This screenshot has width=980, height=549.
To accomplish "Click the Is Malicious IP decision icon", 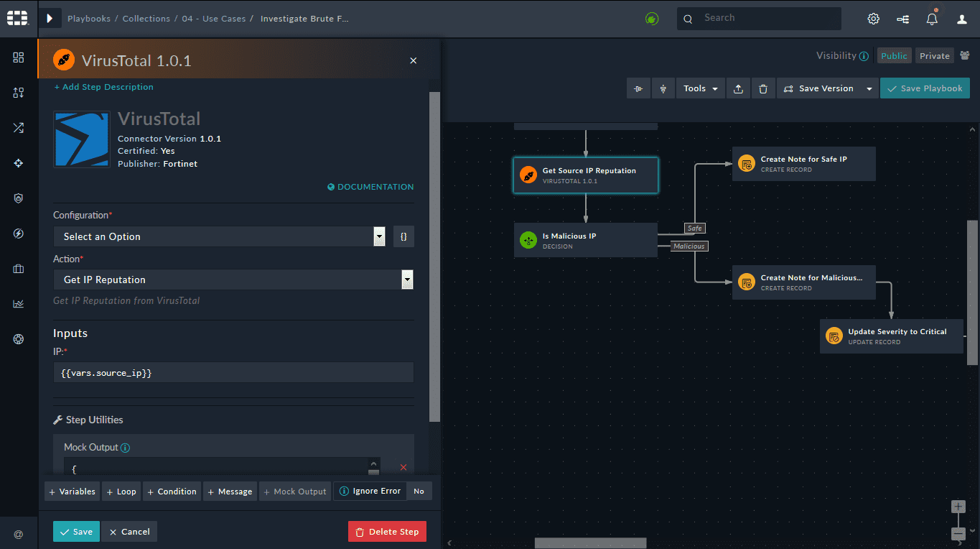I will point(528,241).
